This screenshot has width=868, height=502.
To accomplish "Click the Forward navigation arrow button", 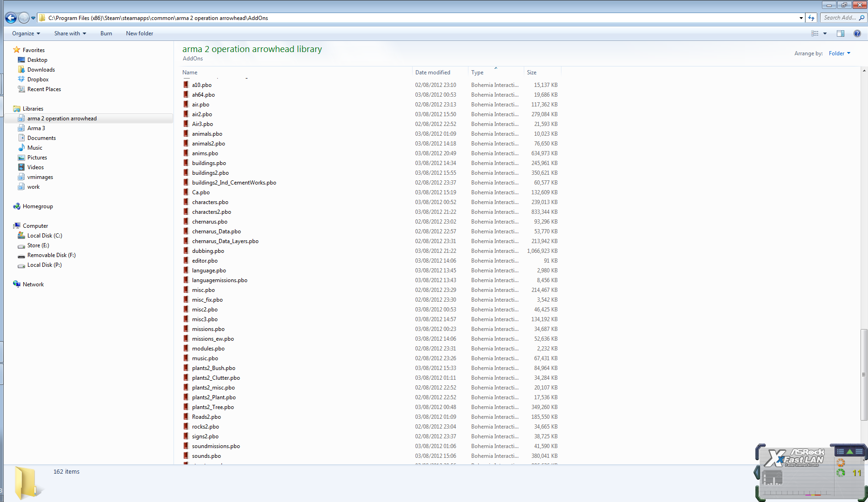I will (24, 18).
